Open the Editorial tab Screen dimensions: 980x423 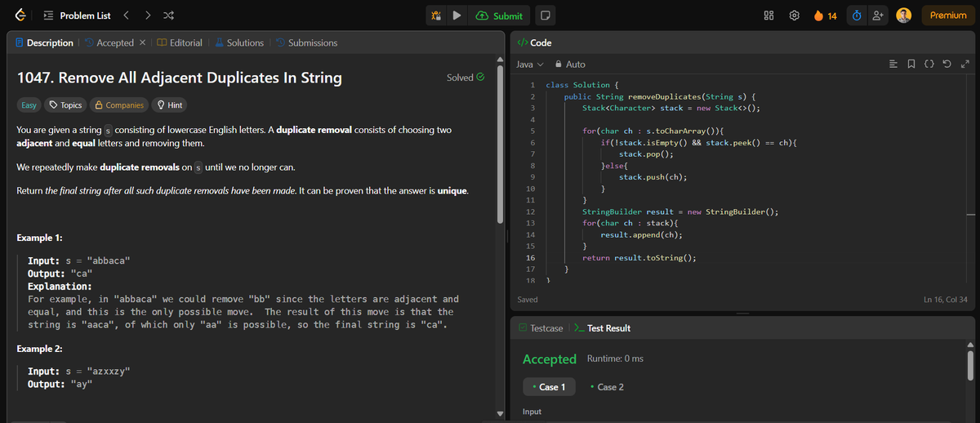(179, 42)
